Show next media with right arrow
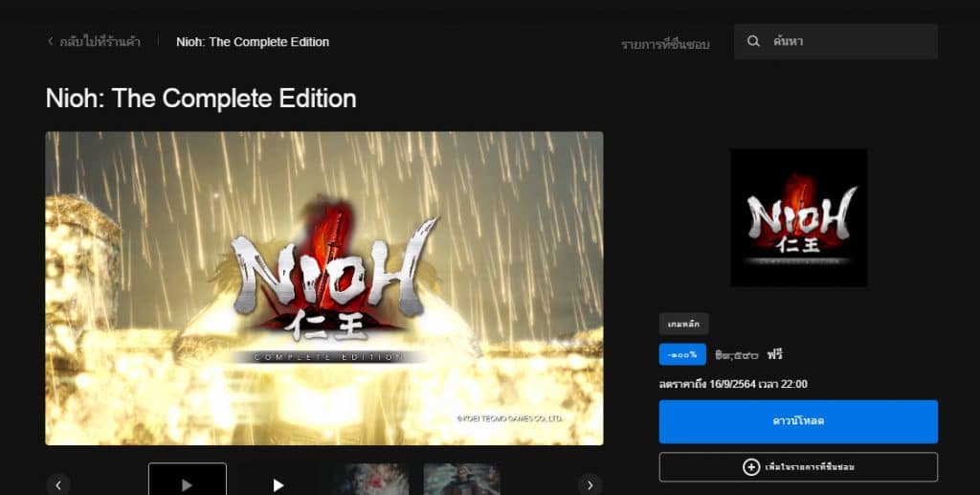Viewport: 980px width, 495px height. (x=590, y=485)
